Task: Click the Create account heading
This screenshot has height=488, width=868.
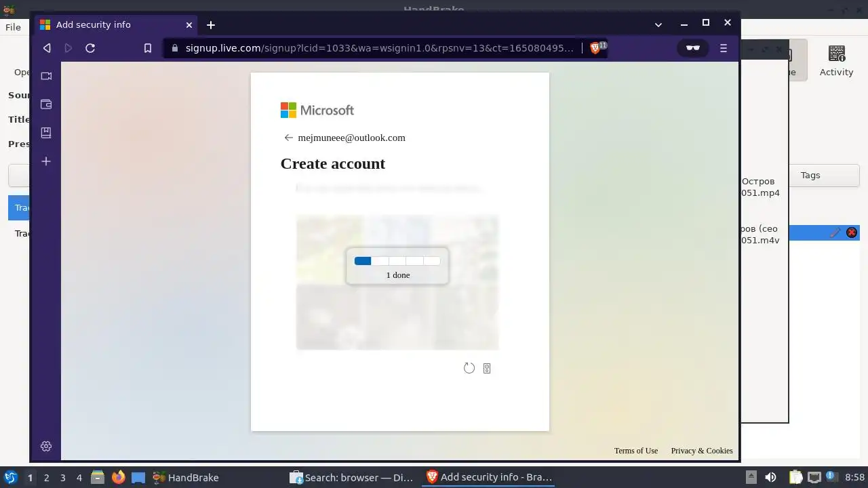Action: click(333, 163)
